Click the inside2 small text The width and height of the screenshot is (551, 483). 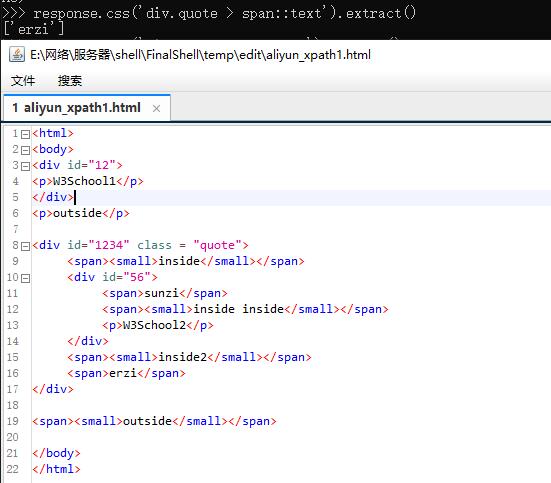tap(183, 357)
